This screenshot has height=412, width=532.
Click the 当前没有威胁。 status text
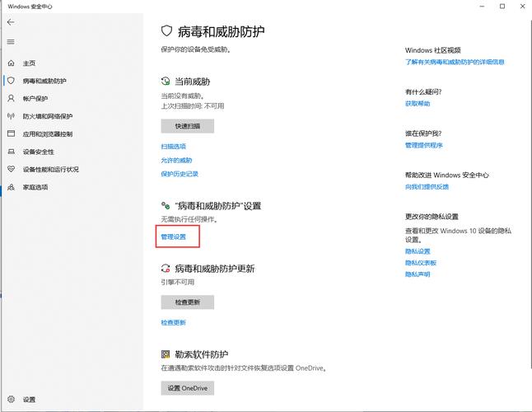183,96
